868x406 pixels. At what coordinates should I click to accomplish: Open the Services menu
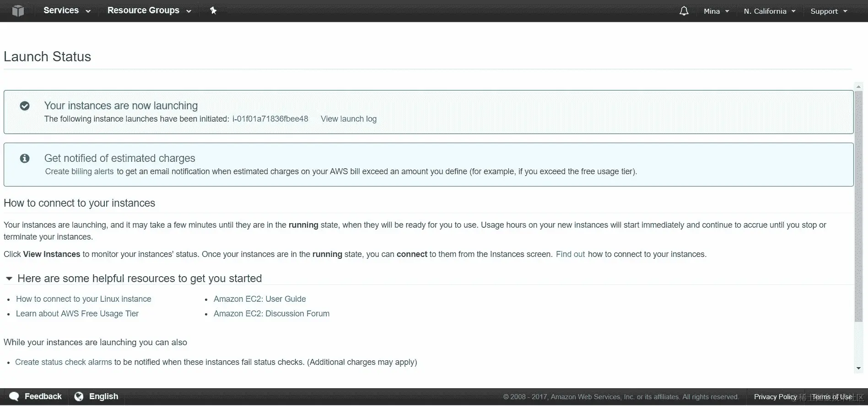(x=67, y=11)
